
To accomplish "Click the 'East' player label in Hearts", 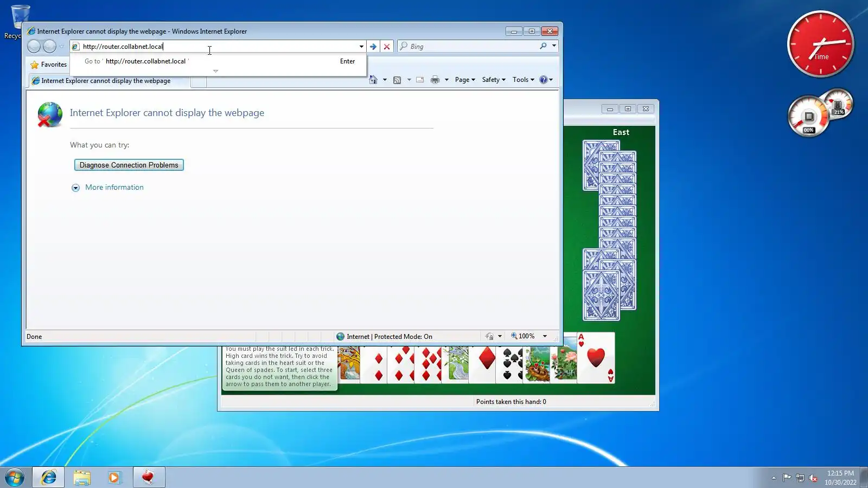I will (x=621, y=132).
